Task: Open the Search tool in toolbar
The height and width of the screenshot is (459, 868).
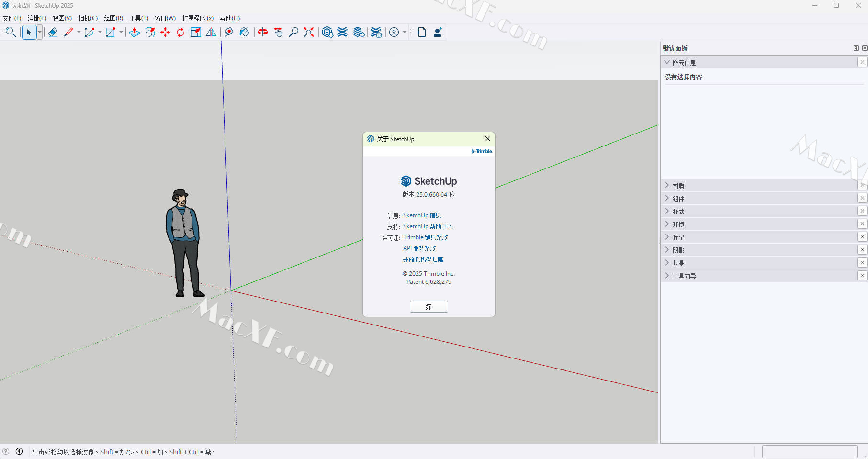Action: click(x=11, y=32)
